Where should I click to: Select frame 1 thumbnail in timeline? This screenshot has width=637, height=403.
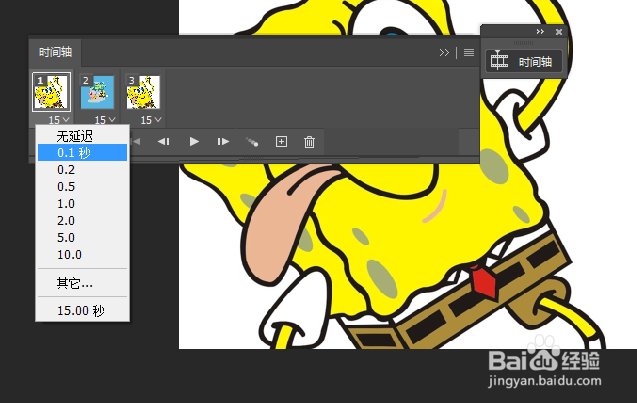[52, 92]
